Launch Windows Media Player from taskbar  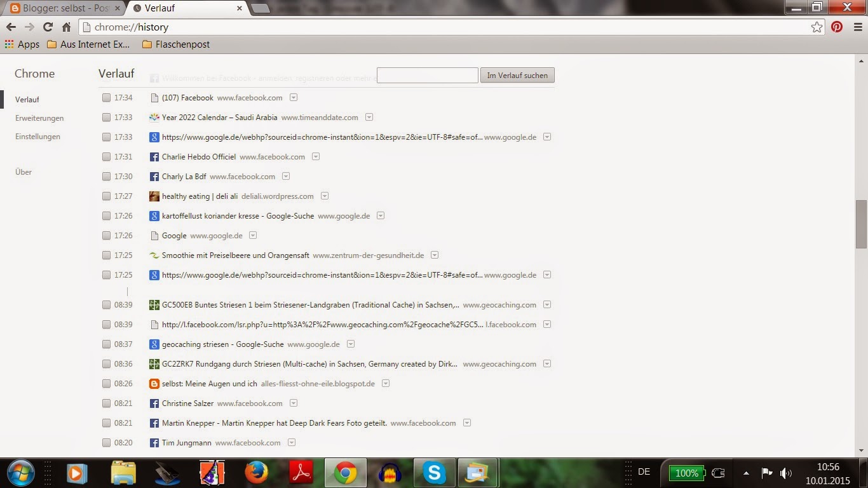point(78,473)
